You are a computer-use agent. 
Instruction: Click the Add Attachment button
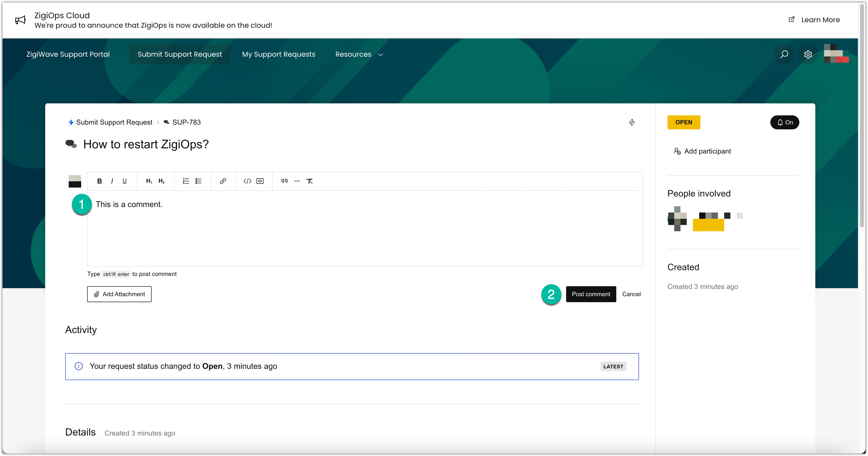(x=119, y=294)
